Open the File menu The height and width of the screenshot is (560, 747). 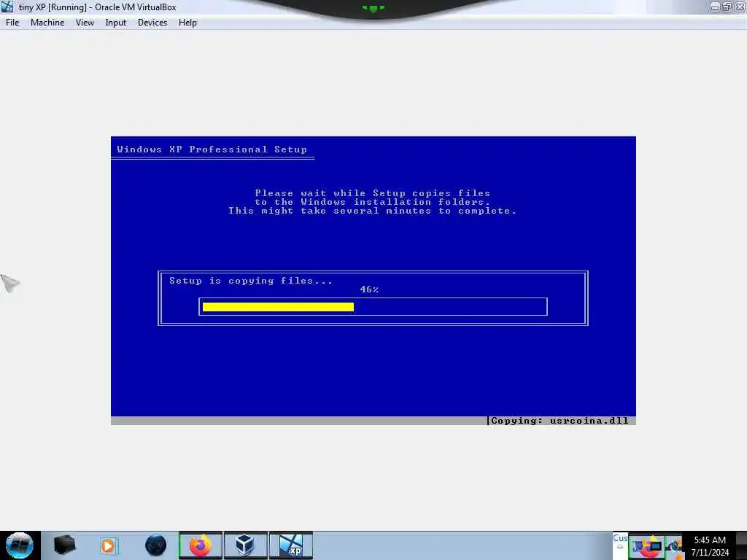(x=12, y=23)
